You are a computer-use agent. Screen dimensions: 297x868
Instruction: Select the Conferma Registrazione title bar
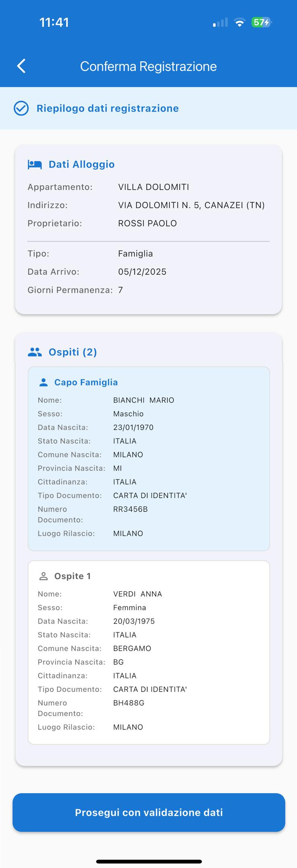tap(148, 66)
